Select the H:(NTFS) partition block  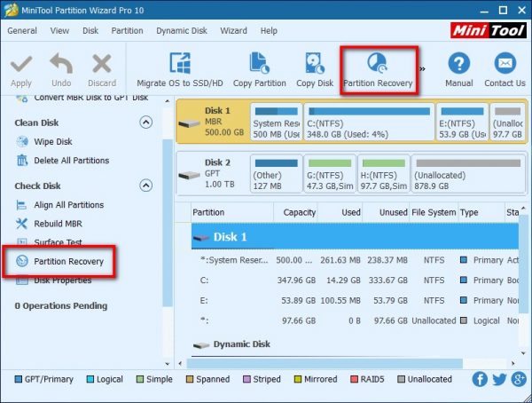click(384, 174)
